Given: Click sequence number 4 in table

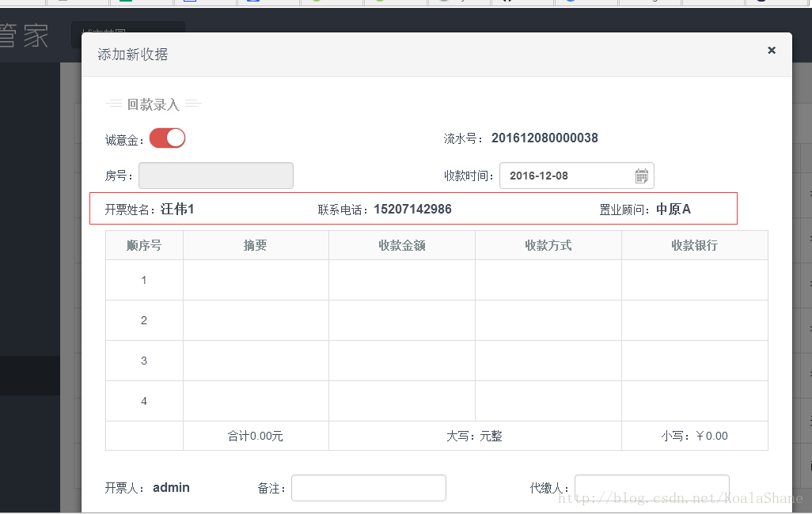Looking at the screenshot, I should coord(144,401).
